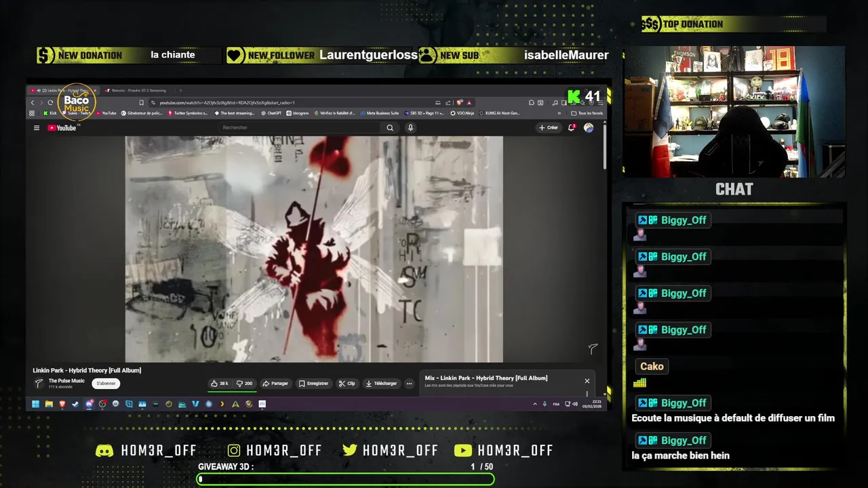Viewport: 868px width, 488px height.
Task: Open the Tous les favoris folder
Action: point(587,113)
